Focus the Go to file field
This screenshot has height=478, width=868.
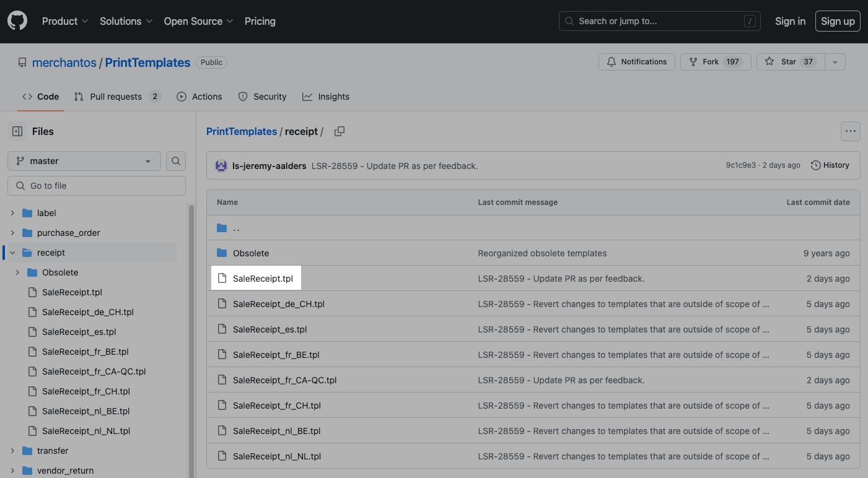click(x=97, y=186)
